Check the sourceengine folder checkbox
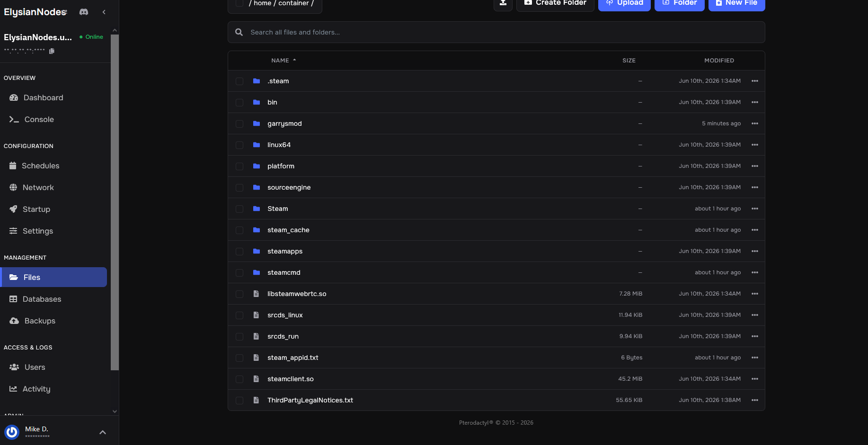Image resolution: width=868 pixels, height=445 pixels. pyautogui.click(x=239, y=188)
